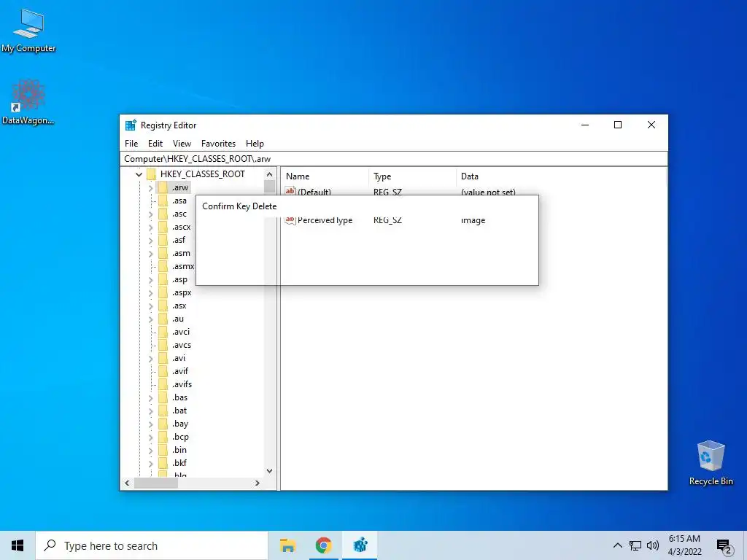
Task: Select the .bcp registry key
Action: [x=181, y=437]
